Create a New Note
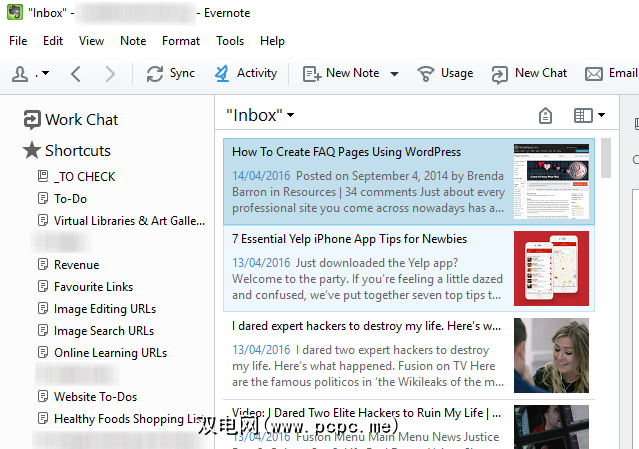639x449 pixels. [x=341, y=73]
